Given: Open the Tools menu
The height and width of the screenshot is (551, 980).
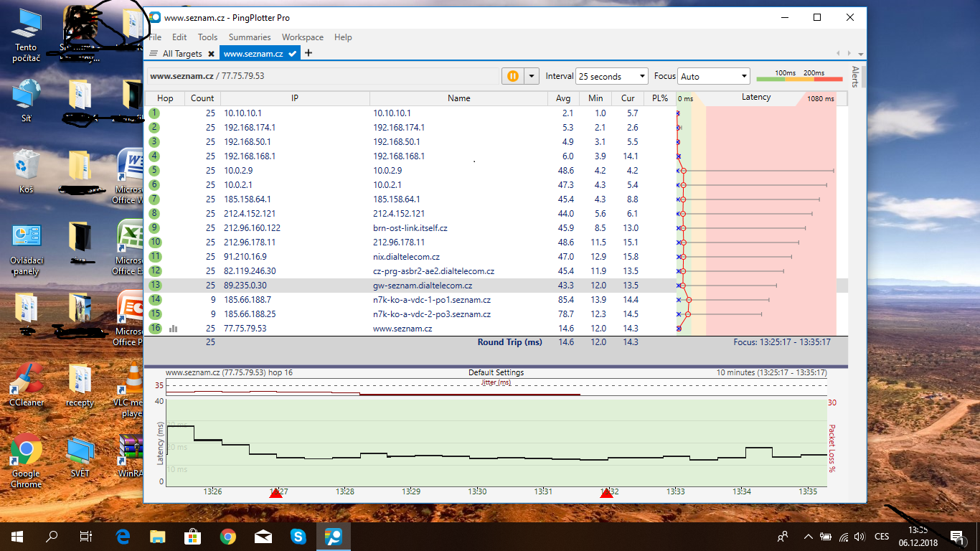Looking at the screenshot, I should (x=207, y=37).
